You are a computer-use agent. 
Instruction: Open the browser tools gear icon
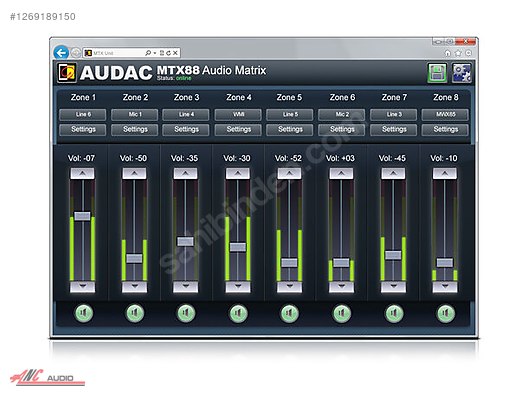point(468,53)
